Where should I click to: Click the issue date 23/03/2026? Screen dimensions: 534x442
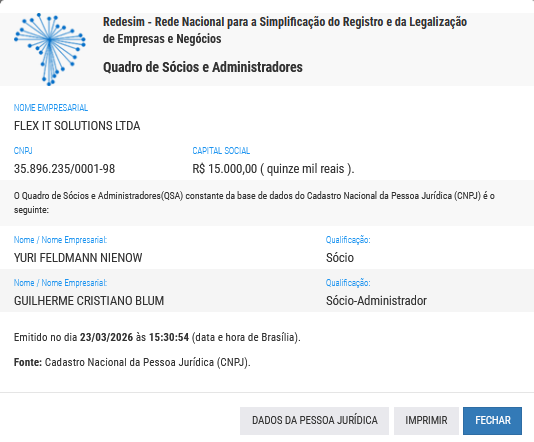point(106,337)
